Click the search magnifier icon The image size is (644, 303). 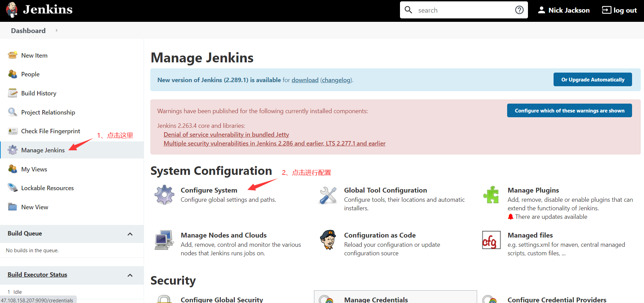coord(408,10)
